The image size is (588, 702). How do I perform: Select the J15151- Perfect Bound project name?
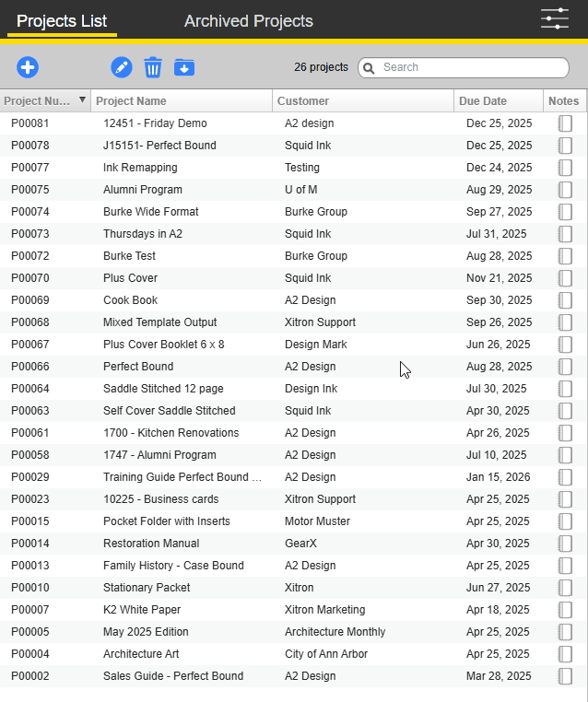[159, 146]
